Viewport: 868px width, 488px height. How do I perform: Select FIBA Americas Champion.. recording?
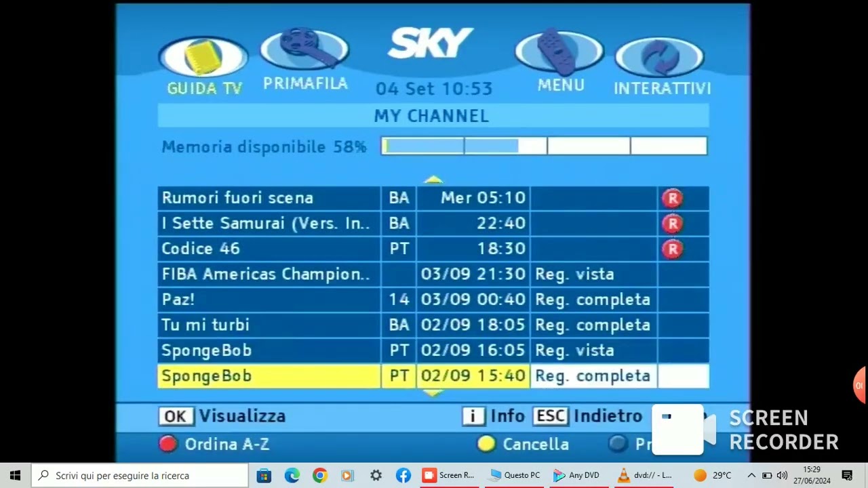433,274
